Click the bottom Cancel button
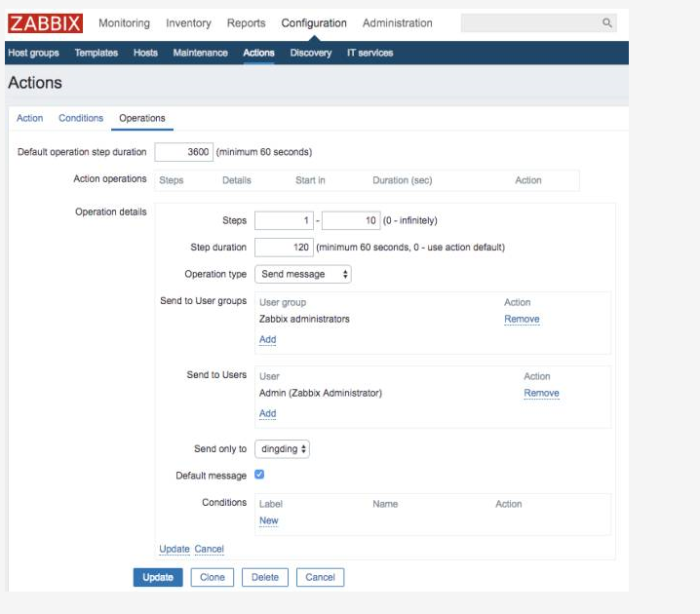Screen dimensions: 700x614 tap(320, 577)
